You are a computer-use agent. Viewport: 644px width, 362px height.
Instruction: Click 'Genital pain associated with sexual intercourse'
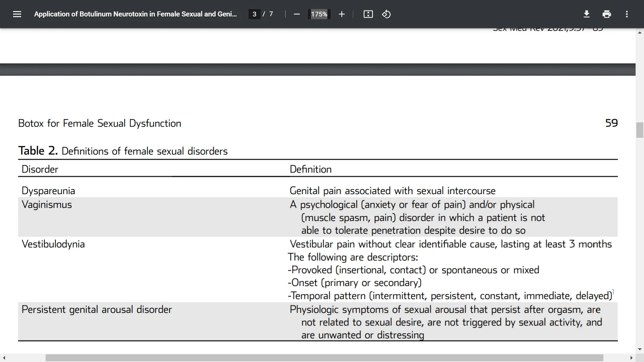pos(392,191)
